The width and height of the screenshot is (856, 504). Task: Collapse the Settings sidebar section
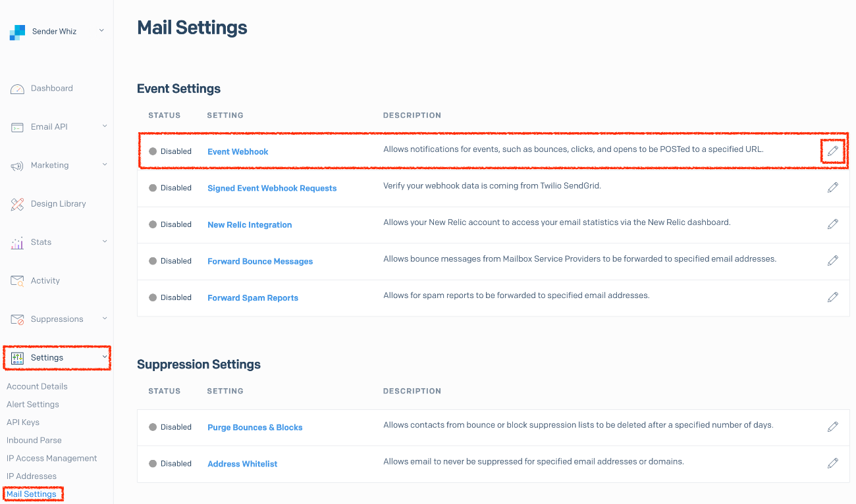[105, 357]
